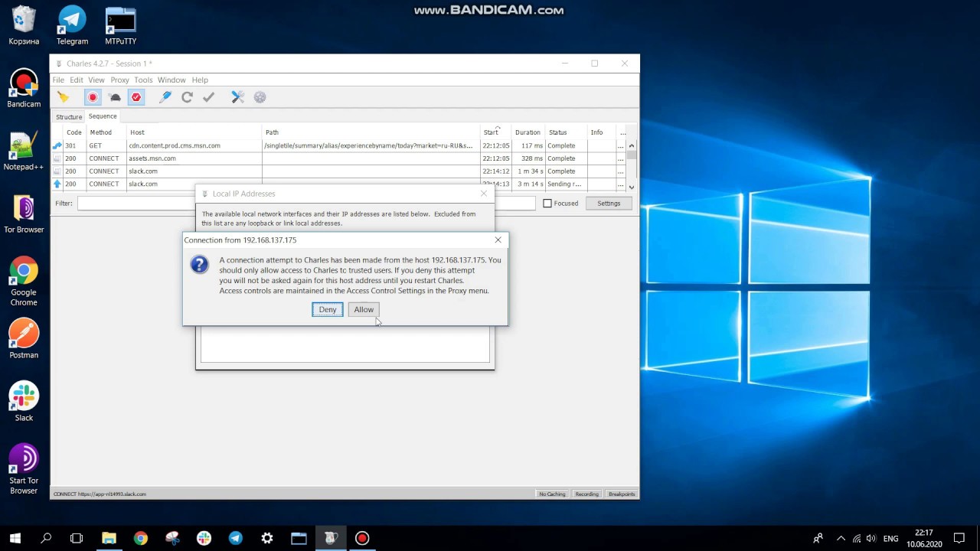Open the Slack desktop icon
This screenshot has width=980, height=551.
pyautogui.click(x=24, y=403)
